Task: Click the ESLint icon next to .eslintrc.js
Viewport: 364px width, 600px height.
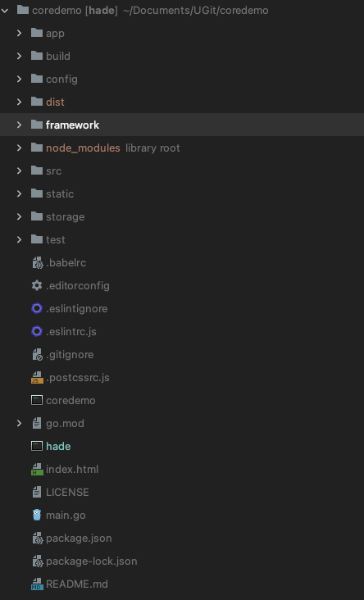Action: coord(37,331)
